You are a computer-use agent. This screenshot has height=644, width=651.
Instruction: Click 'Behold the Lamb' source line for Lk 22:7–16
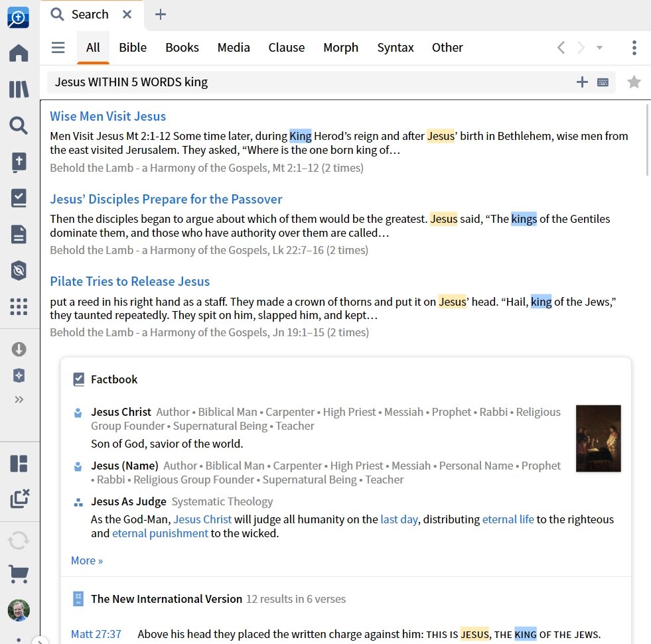tap(209, 250)
